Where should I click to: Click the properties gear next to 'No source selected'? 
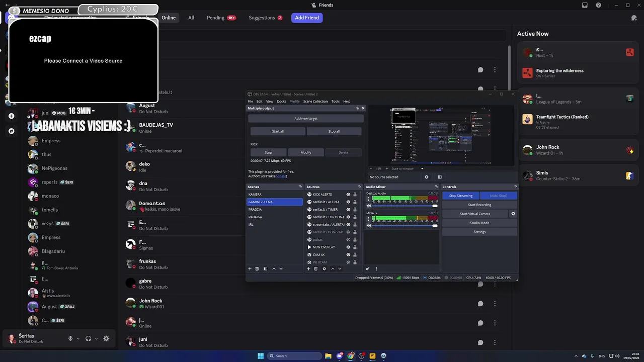tap(427, 177)
